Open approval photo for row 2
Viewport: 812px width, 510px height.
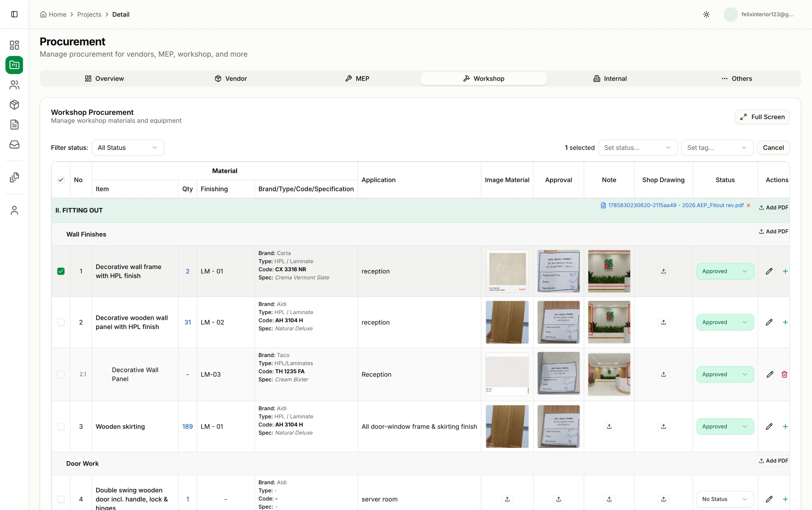point(559,322)
